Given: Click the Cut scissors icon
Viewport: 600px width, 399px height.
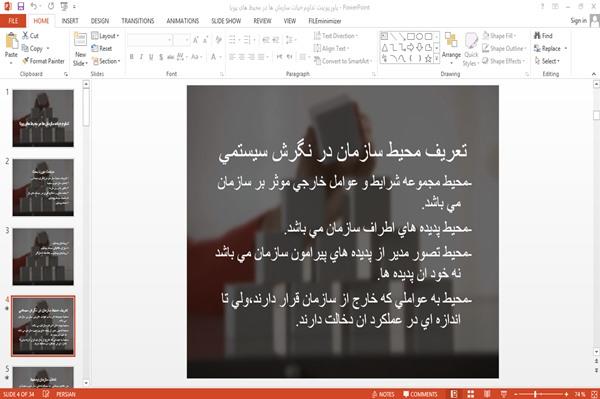Looking at the screenshot, I should point(26,36).
